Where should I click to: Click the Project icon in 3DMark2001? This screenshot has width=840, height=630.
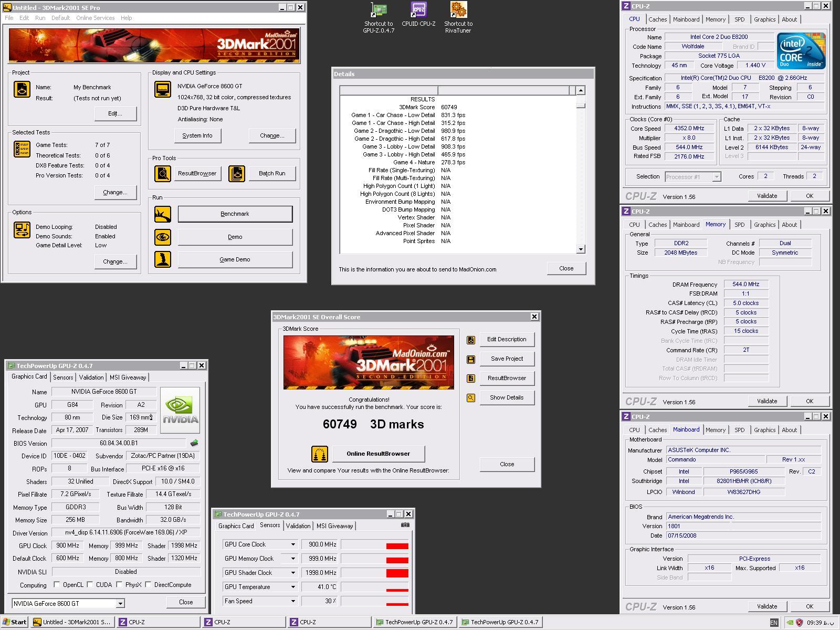coord(22,89)
